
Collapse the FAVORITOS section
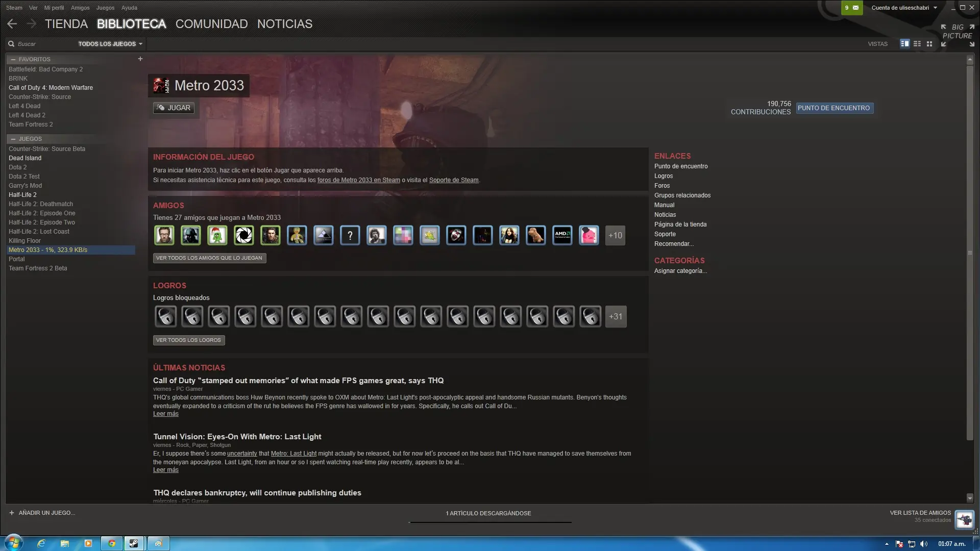tap(13, 60)
